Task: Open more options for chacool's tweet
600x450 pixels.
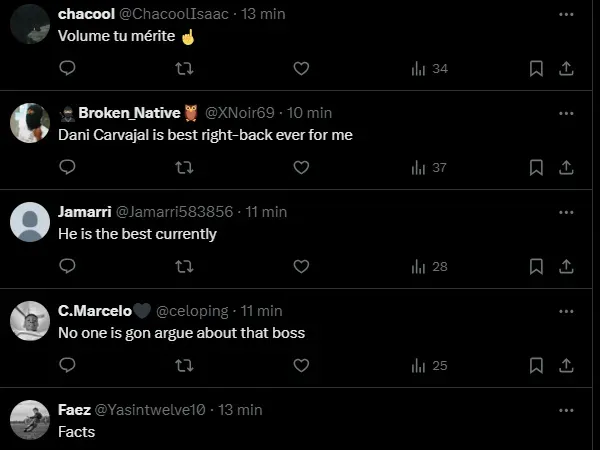Action: coord(566,14)
